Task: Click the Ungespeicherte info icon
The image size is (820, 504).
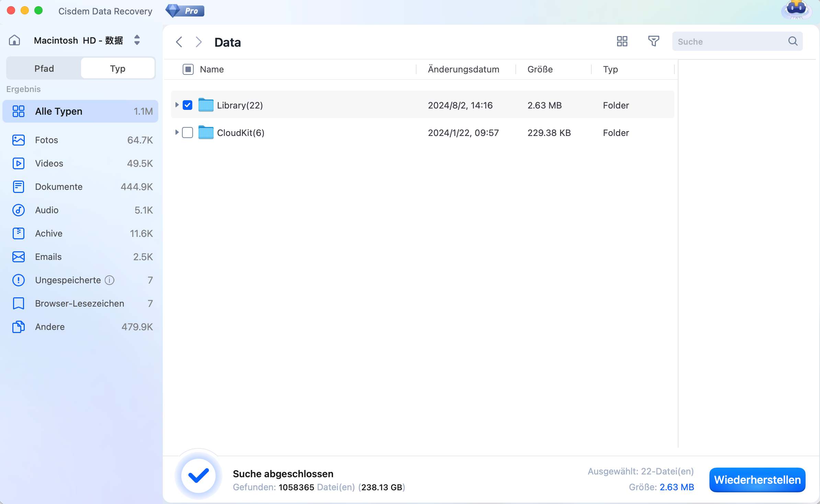Action: click(110, 280)
